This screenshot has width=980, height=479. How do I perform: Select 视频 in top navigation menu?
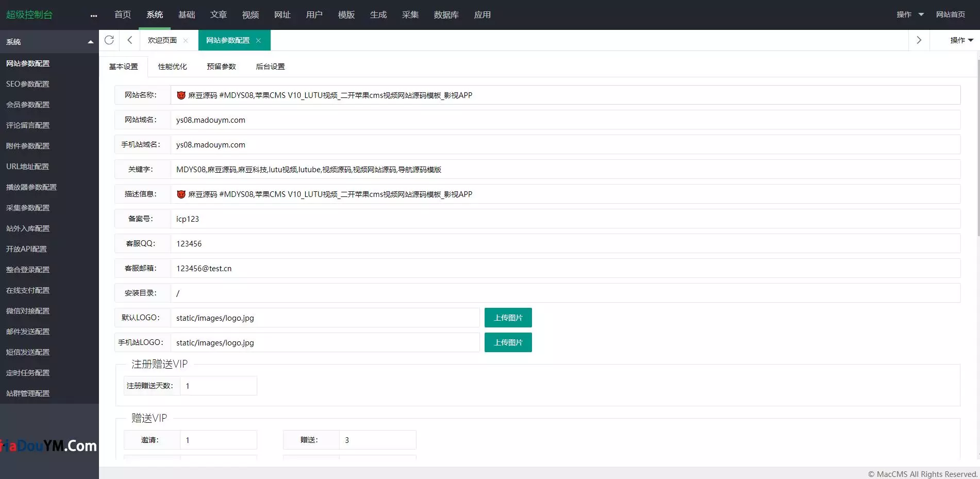(x=250, y=14)
